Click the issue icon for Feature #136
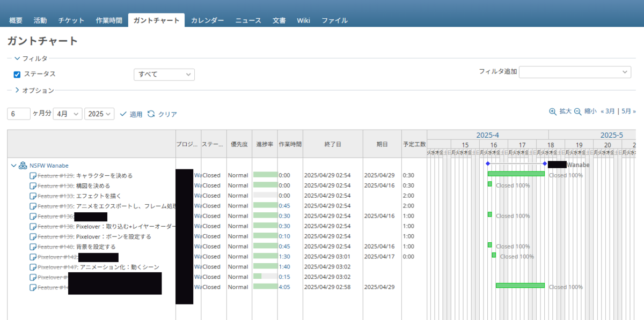 pos(33,216)
